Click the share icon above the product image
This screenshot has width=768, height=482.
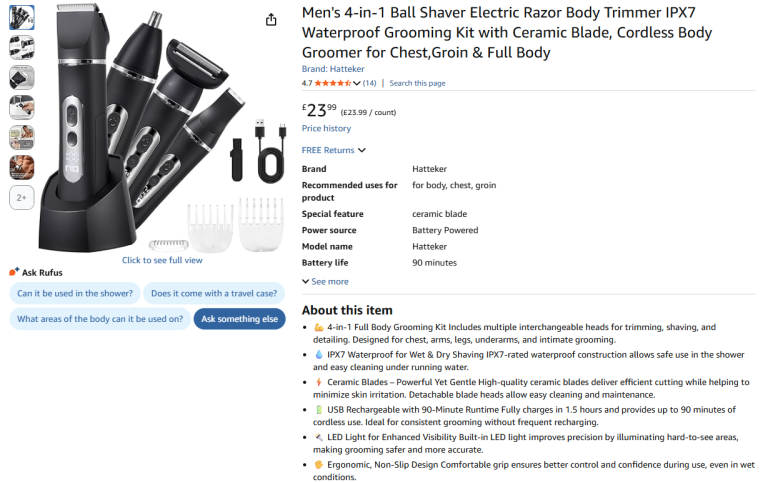[x=271, y=20]
